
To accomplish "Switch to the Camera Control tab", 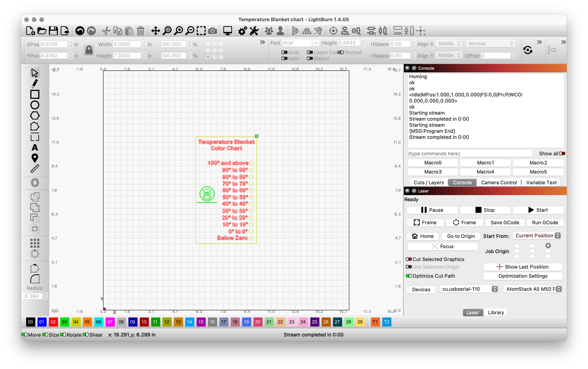I will tap(499, 183).
